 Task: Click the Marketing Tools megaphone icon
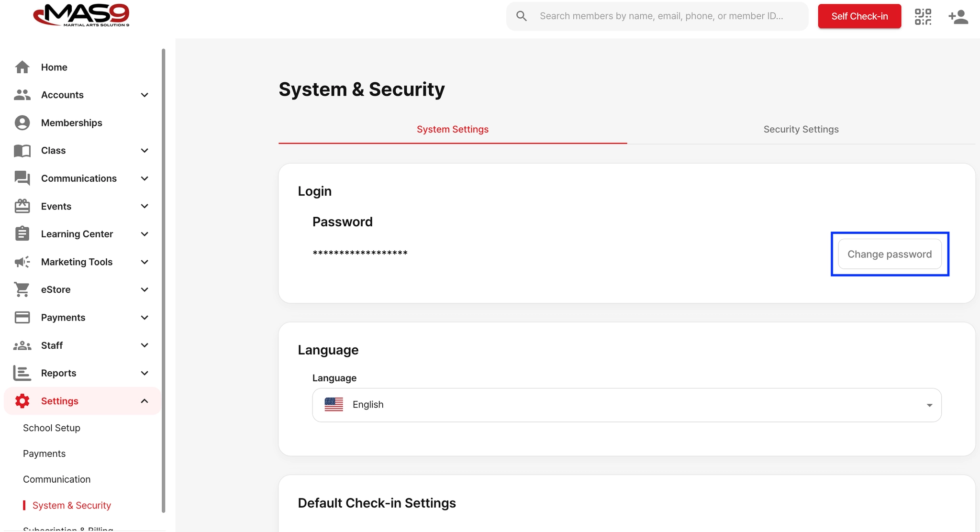(22, 262)
